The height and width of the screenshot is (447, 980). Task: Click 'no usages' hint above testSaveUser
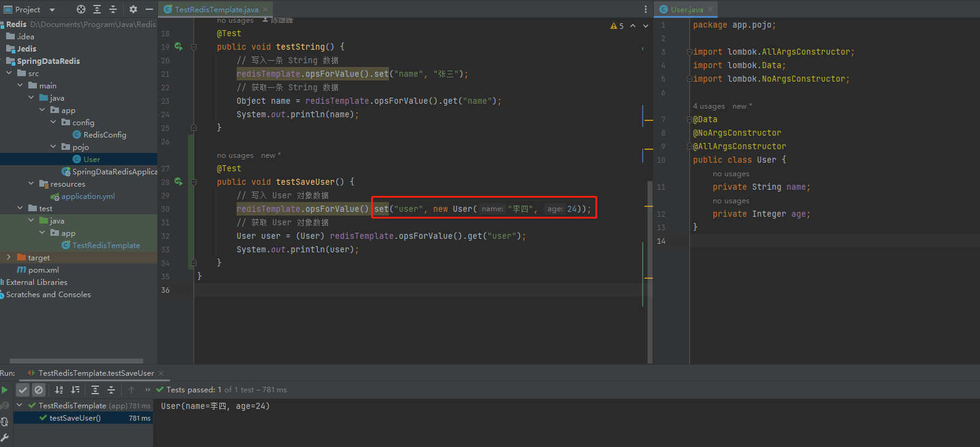tap(235, 155)
